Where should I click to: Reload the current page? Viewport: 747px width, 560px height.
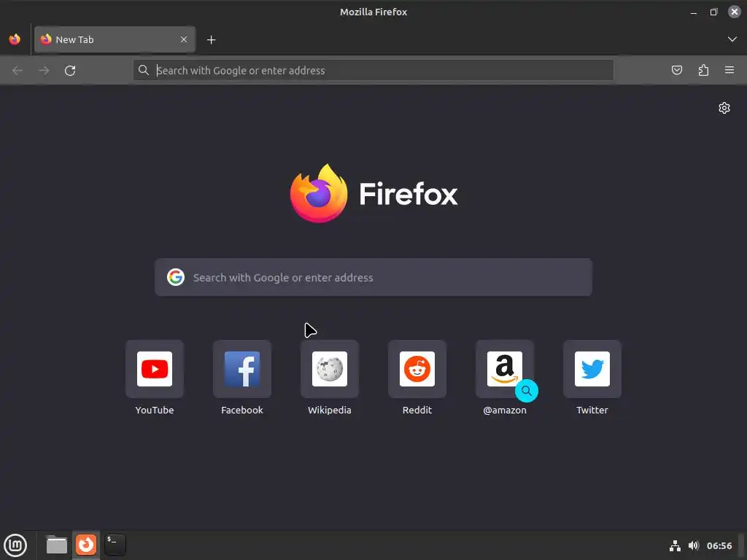pyautogui.click(x=70, y=71)
